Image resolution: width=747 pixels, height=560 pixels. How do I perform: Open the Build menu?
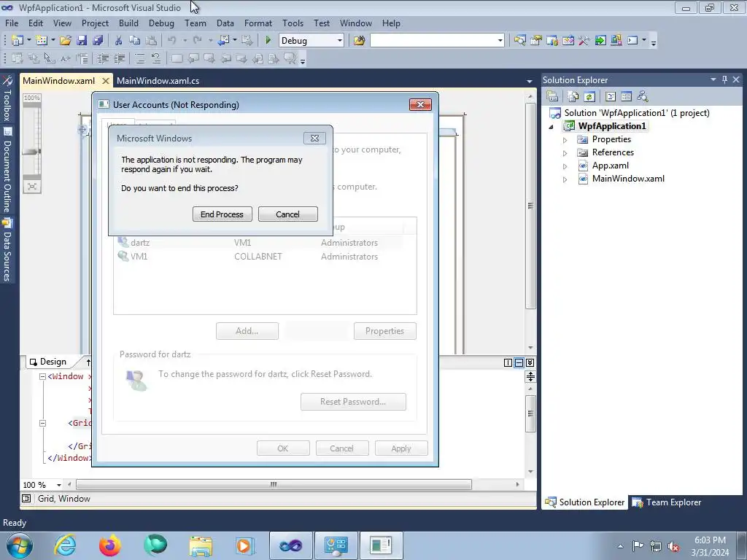click(128, 23)
